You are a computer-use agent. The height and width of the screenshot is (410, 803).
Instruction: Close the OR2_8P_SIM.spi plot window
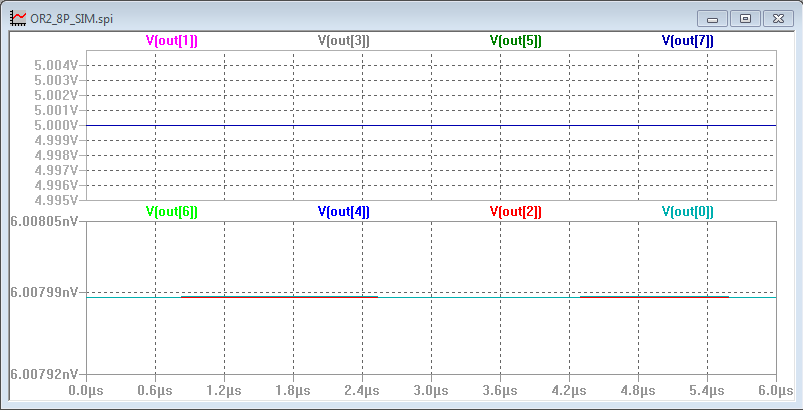tap(778, 19)
